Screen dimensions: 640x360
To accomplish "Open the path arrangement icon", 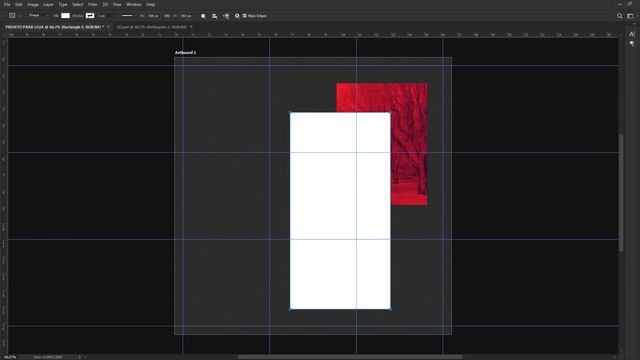I will (226, 16).
